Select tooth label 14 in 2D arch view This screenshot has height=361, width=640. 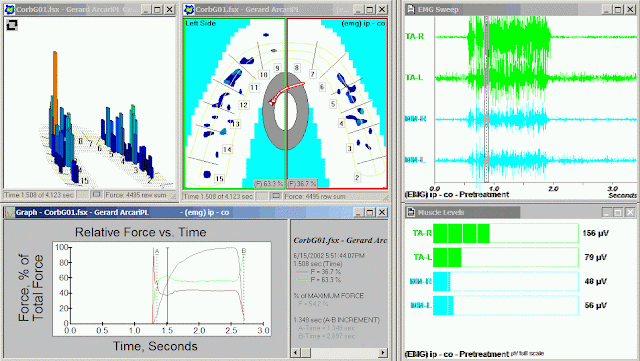(227, 149)
